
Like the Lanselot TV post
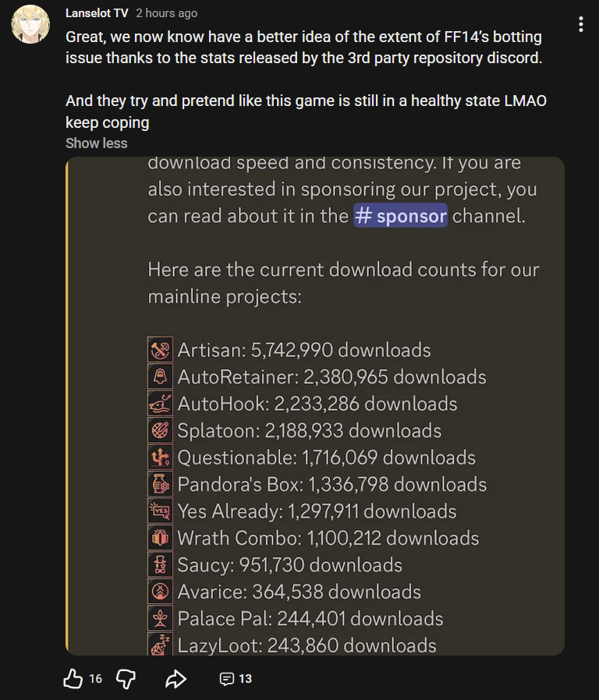point(73,679)
